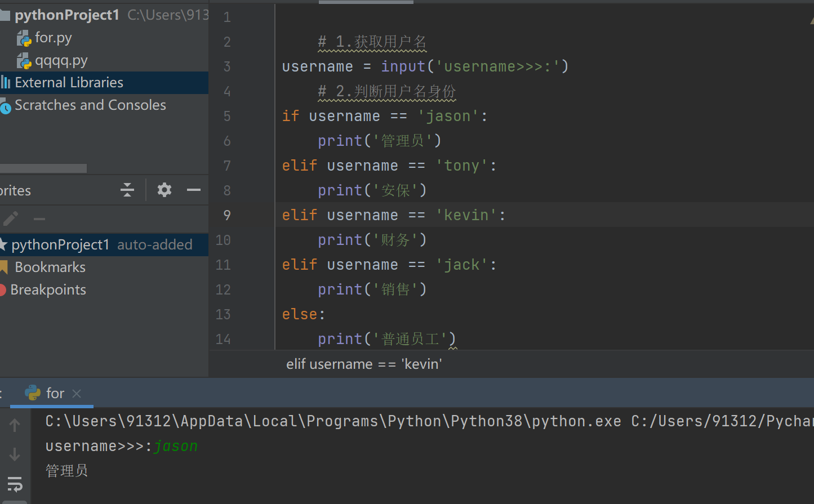814x504 pixels.
Task: Click gutter line number 14
Action: tap(224, 339)
